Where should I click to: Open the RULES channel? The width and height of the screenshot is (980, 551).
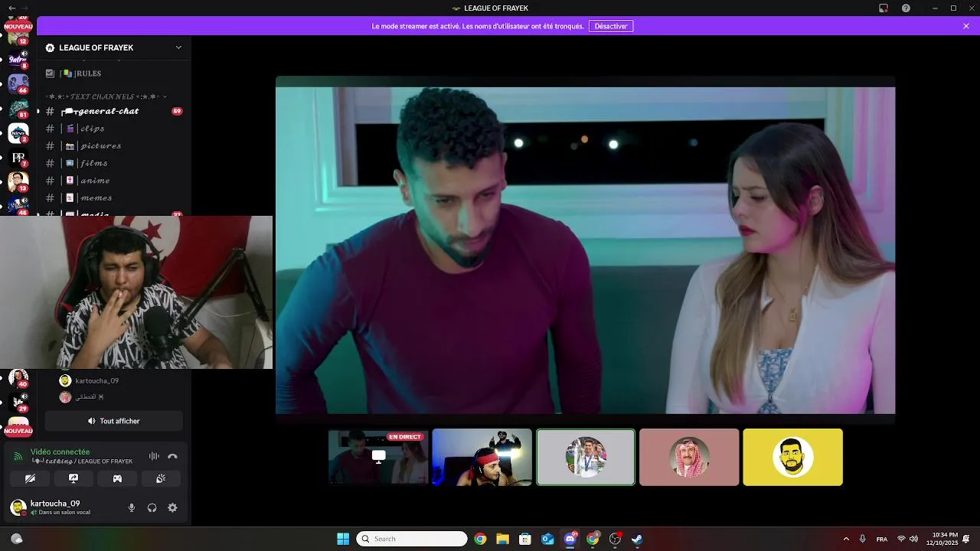click(x=113, y=73)
